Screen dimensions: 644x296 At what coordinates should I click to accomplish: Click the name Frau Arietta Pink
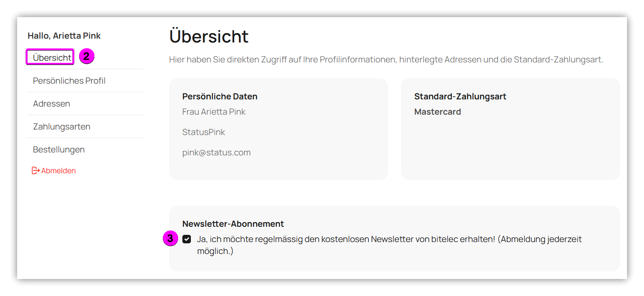coord(214,112)
